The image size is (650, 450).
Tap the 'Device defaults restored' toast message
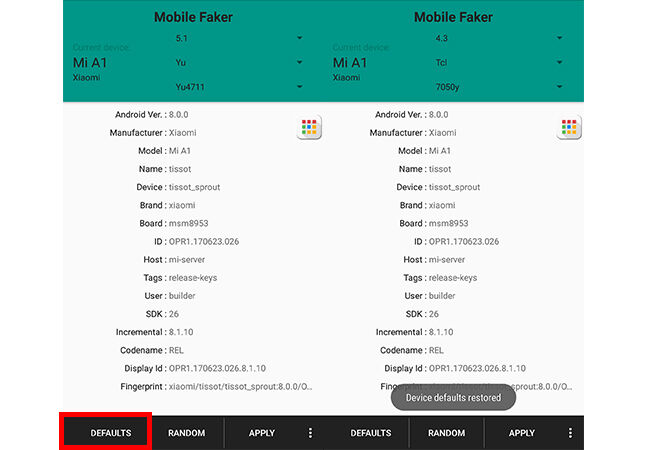coord(454,397)
